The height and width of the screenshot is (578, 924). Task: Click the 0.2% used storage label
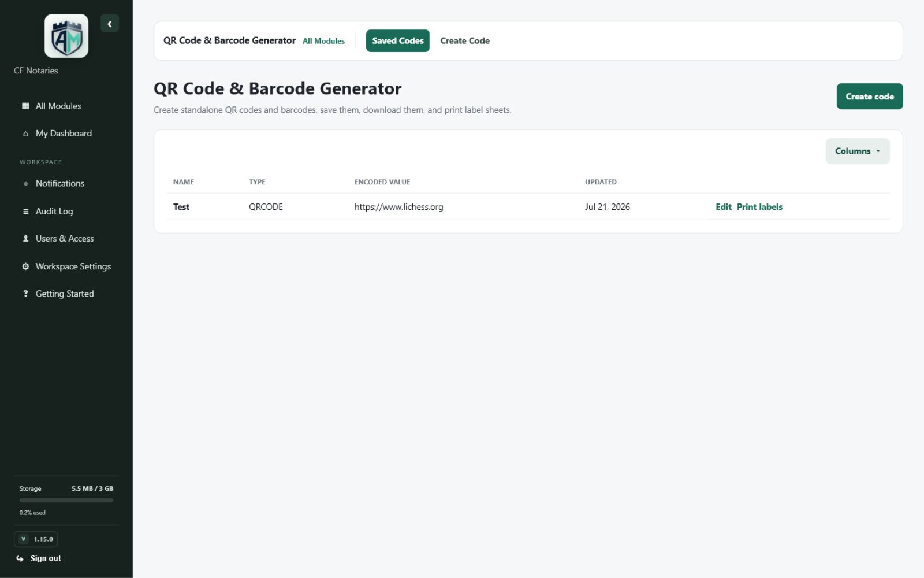click(32, 513)
